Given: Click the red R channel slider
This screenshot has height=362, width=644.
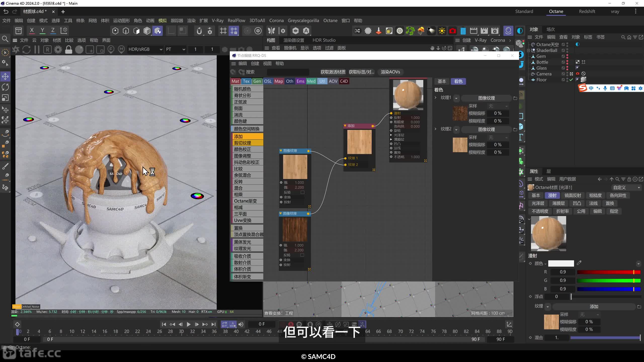Looking at the screenshot, I should (x=609, y=272).
